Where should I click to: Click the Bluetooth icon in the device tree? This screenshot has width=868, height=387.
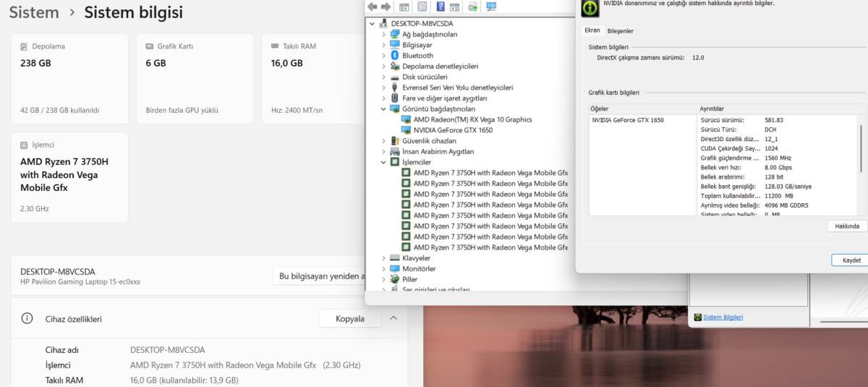point(395,56)
